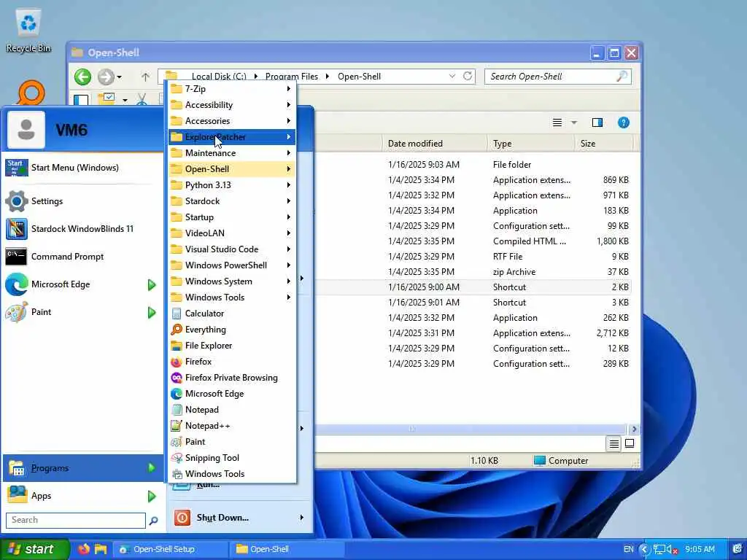747x560 pixels.
Task: Expand the Open-Shell folder submenu
Action: (x=232, y=169)
